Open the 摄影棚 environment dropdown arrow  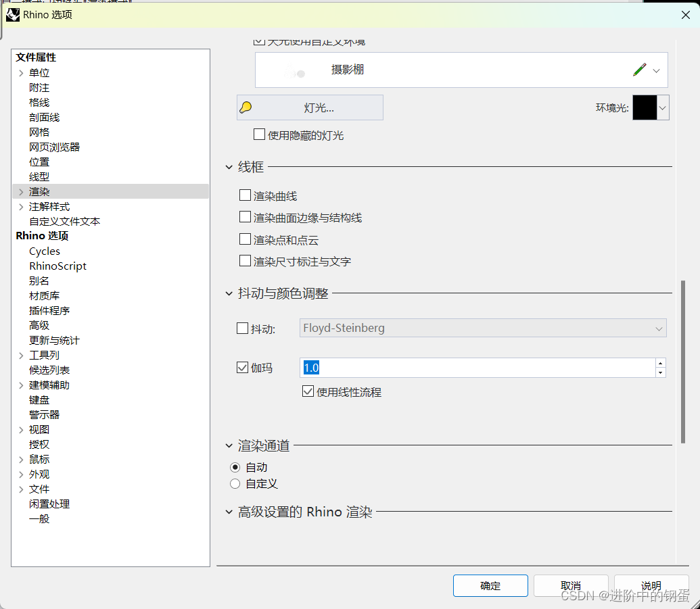click(x=656, y=70)
